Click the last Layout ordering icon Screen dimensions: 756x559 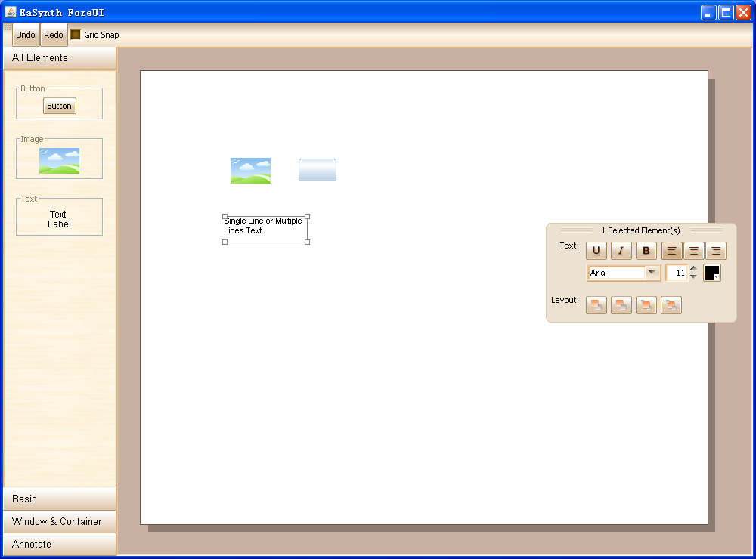671,305
